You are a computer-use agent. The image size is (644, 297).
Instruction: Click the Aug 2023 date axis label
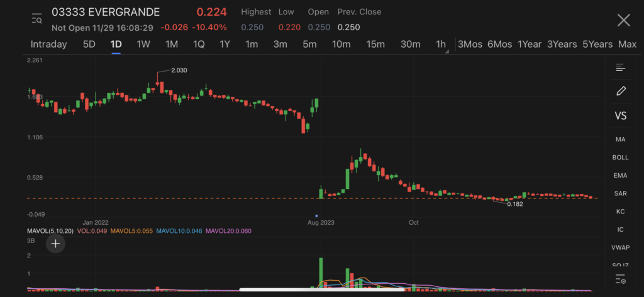pyautogui.click(x=321, y=223)
